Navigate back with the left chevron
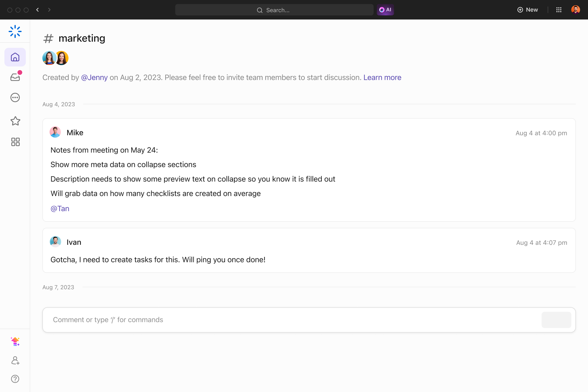The height and width of the screenshot is (392, 588). (x=37, y=10)
